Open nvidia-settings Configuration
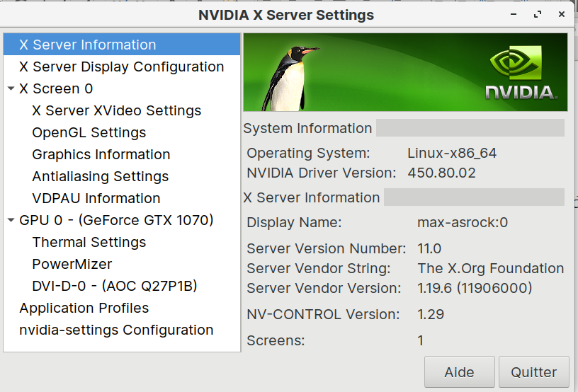 tap(116, 330)
